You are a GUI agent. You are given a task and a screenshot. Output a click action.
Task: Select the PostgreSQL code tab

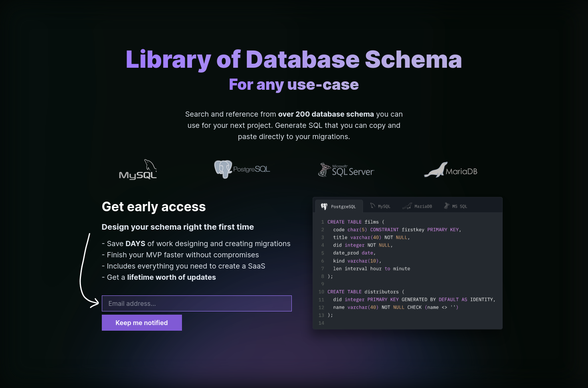tap(339, 206)
